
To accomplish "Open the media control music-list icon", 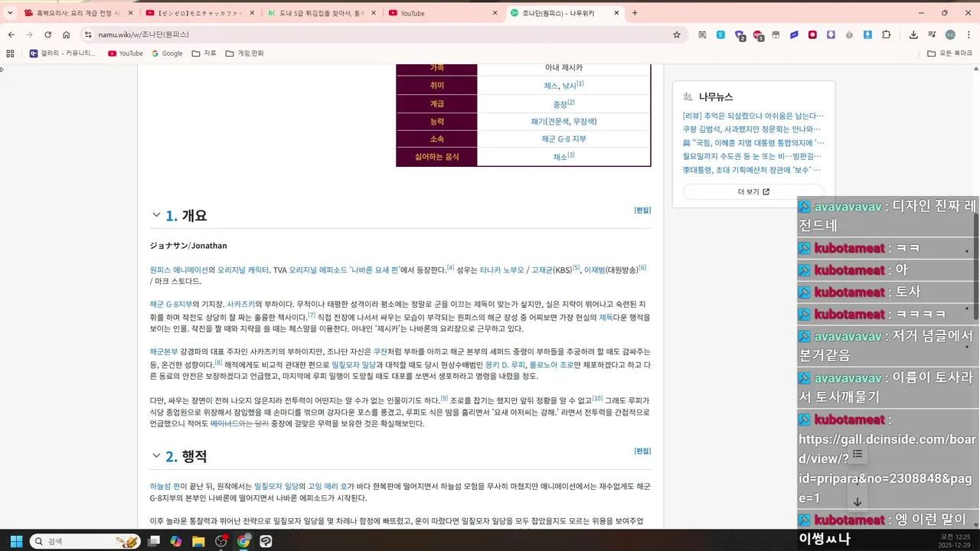I will coord(932,34).
